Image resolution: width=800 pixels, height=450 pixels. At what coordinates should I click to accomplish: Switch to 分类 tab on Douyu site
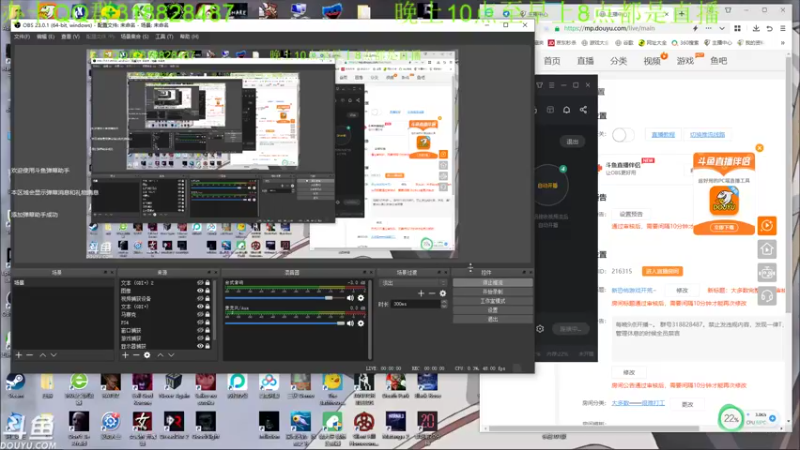tap(618, 61)
